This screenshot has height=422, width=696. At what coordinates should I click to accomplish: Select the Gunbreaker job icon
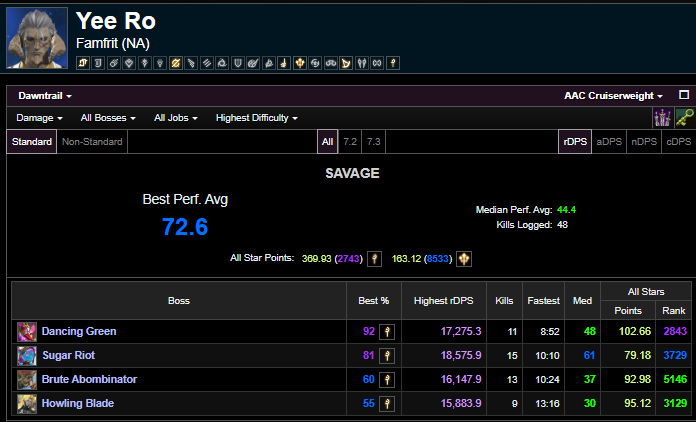pos(176,63)
